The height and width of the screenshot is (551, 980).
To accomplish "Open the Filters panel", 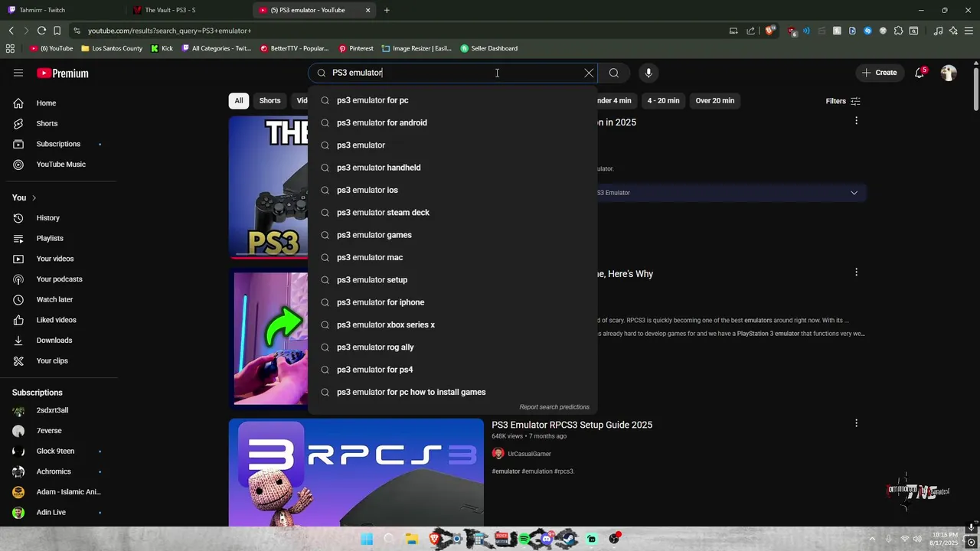I will (843, 101).
